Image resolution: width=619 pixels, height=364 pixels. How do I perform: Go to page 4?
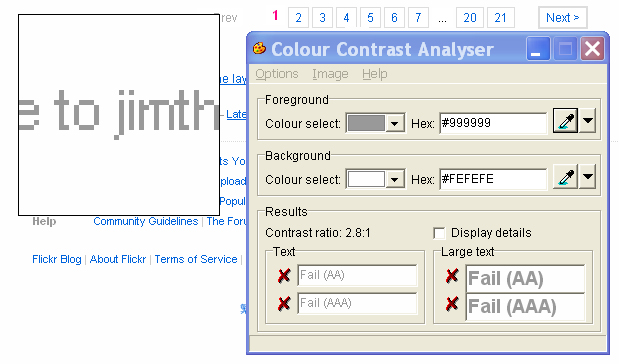point(346,18)
